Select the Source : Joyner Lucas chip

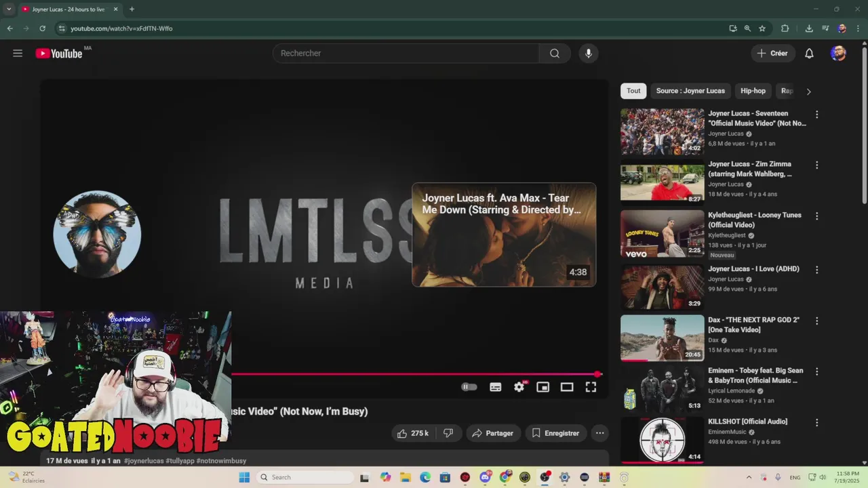pos(690,91)
